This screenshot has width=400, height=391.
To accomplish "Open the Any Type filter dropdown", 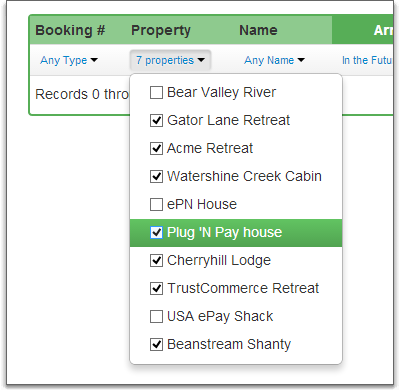I will tap(69, 60).
